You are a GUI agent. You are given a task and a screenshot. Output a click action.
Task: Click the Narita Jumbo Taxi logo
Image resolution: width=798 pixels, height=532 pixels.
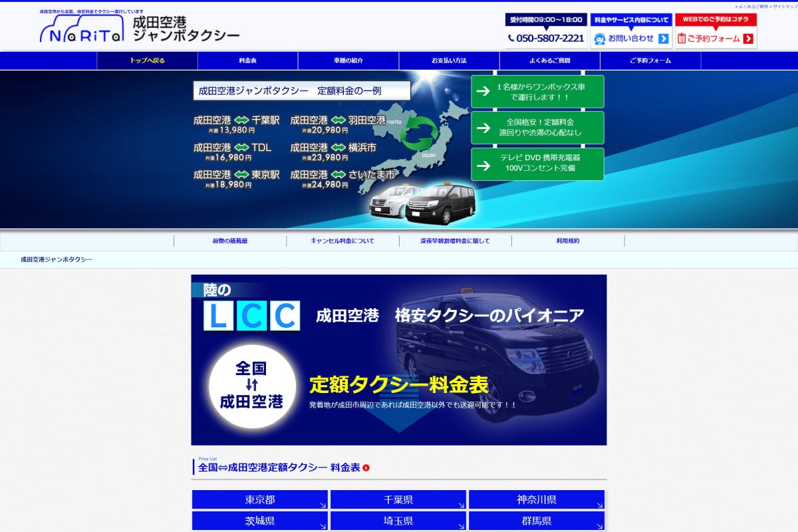140,29
